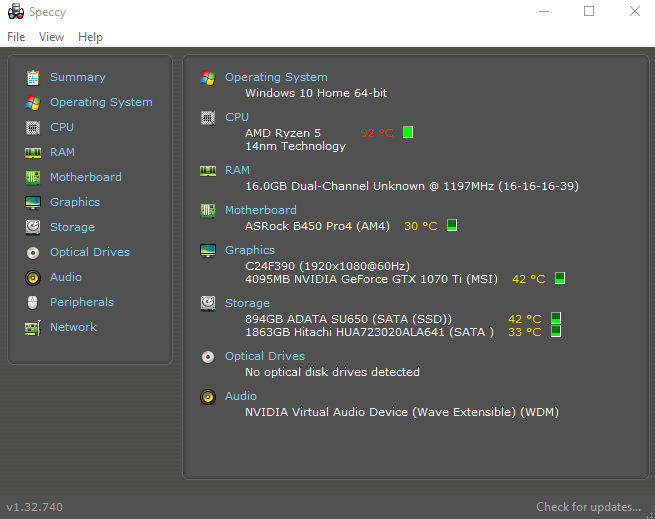The width and height of the screenshot is (655, 519).
Task: Select Motherboard in the sidebar
Action: click(x=86, y=177)
